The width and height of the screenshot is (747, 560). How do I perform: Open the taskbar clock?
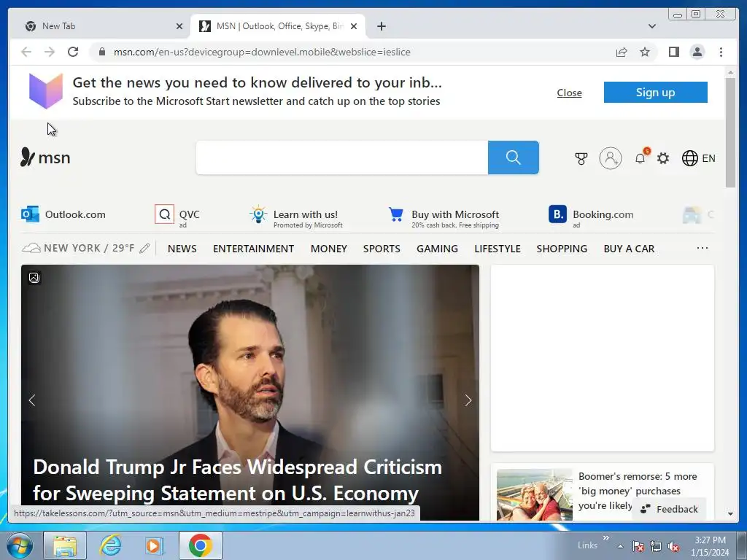710,546
